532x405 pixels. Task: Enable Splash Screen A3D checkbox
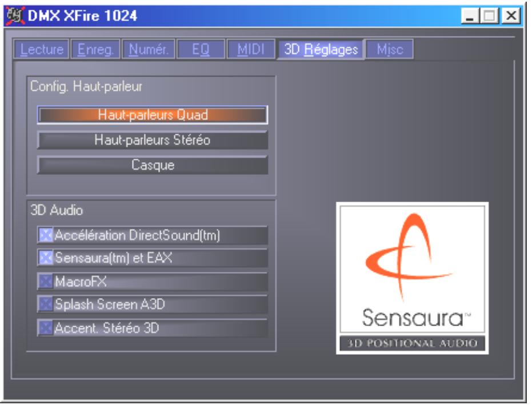tap(46, 304)
